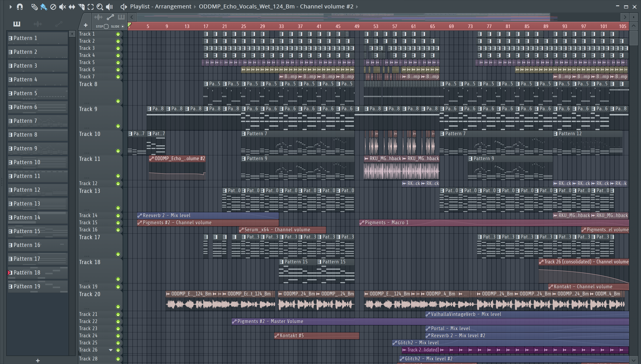The image size is (641, 364).
Task: Toggle SLIDE mode
Action: tap(122, 26)
